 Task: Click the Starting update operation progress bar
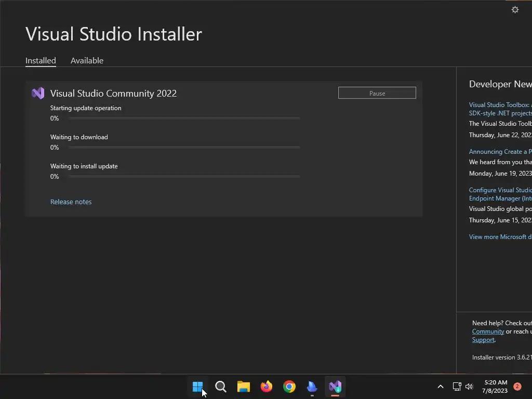184,118
